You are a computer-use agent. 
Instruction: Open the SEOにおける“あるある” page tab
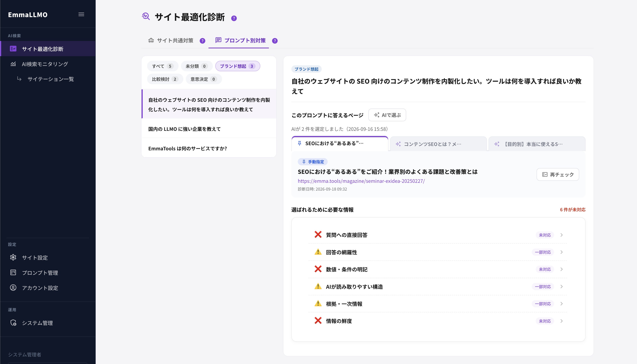point(340,144)
